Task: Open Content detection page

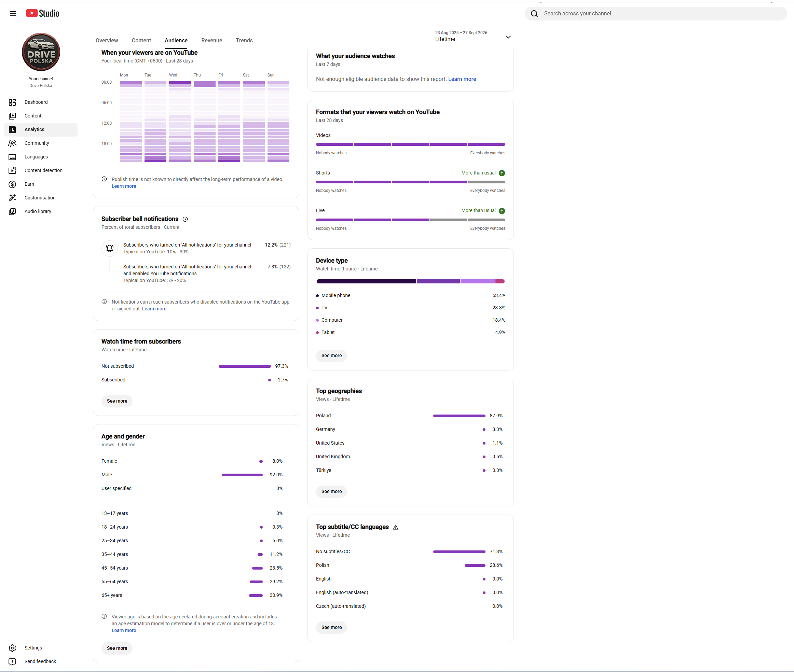Action: pos(41,171)
